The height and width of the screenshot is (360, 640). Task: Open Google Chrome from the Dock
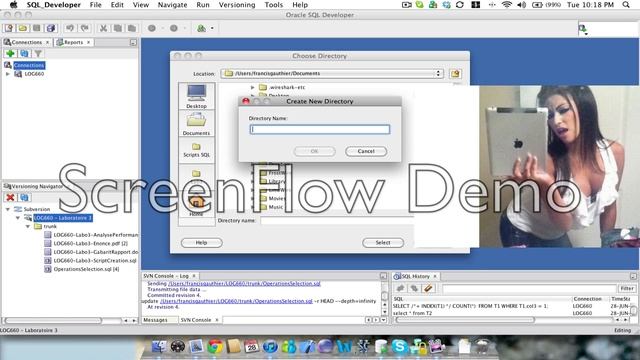point(215,347)
